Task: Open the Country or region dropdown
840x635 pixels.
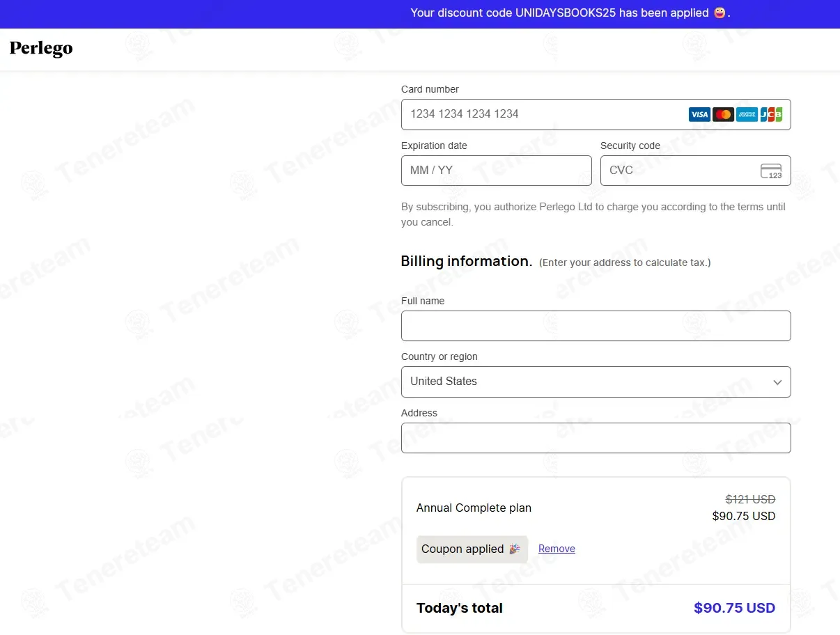Action: point(596,382)
